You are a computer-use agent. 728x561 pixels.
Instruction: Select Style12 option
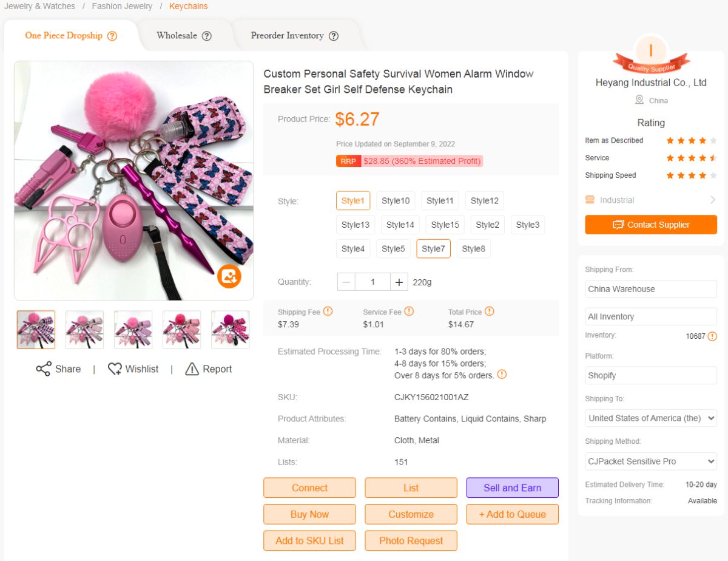tap(484, 200)
